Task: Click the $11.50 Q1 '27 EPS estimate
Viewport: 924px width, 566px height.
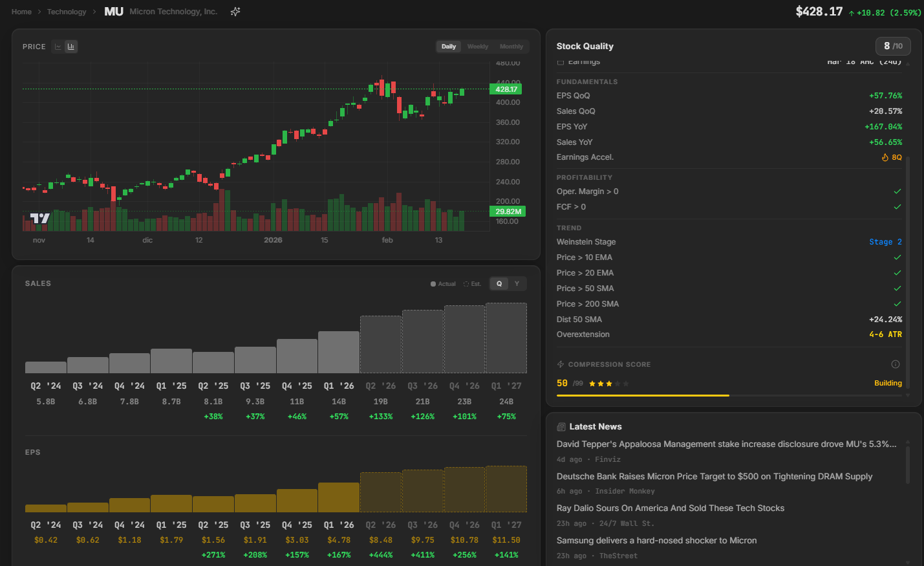Action: pyautogui.click(x=506, y=540)
